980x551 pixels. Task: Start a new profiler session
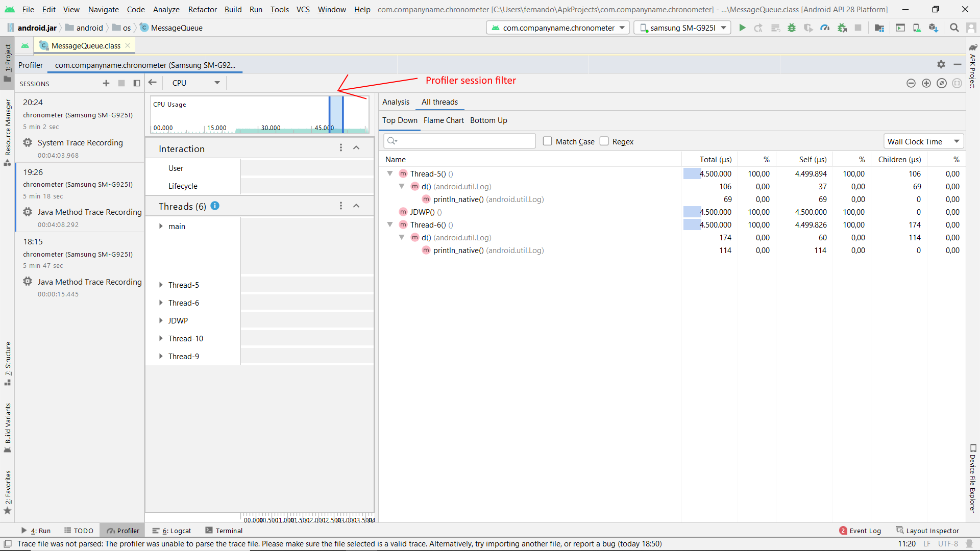pyautogui.click(x=106, y=83)
